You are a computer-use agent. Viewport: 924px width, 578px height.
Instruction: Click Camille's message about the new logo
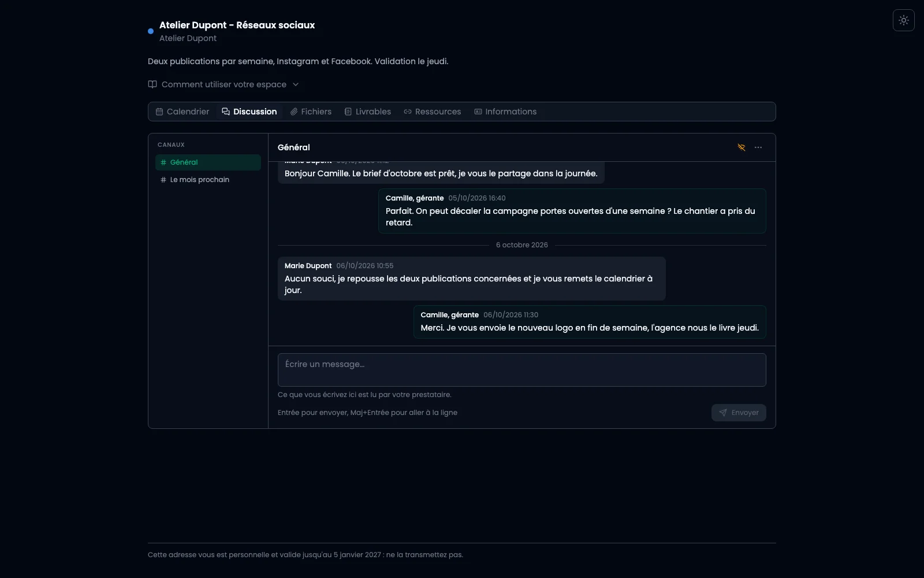point(590,322)
